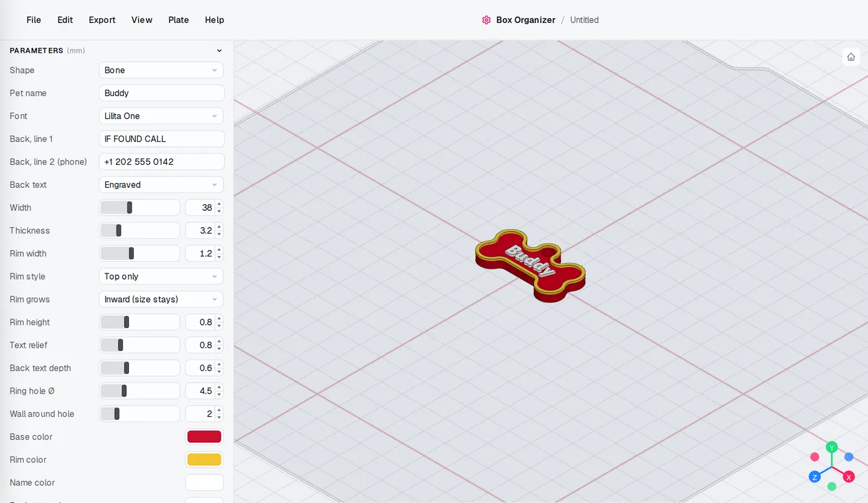Open the Plate menu

point(179,20)
